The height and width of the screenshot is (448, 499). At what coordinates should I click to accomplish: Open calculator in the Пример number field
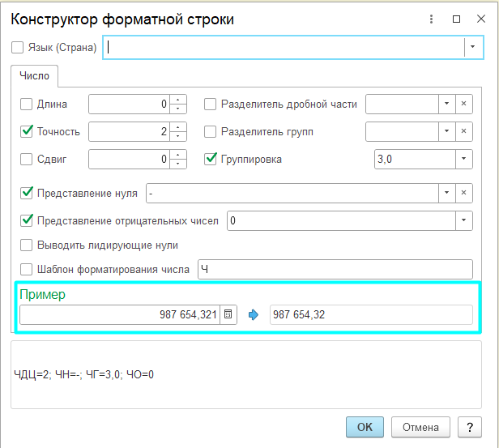click(228, 315)
